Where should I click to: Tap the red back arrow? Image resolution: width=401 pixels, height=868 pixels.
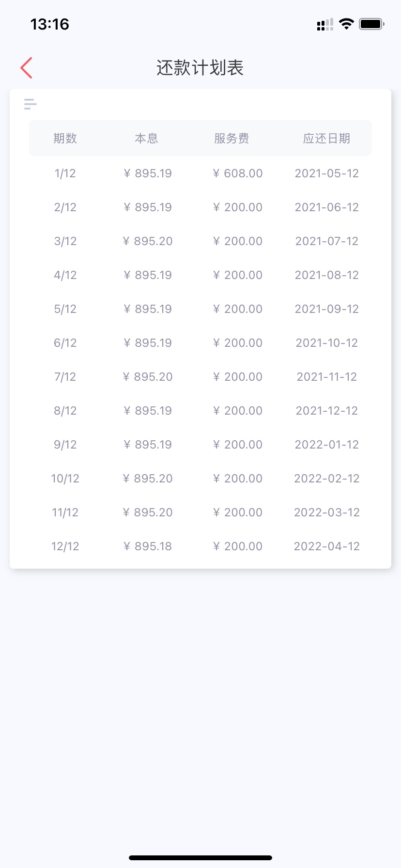click(27, 68)
